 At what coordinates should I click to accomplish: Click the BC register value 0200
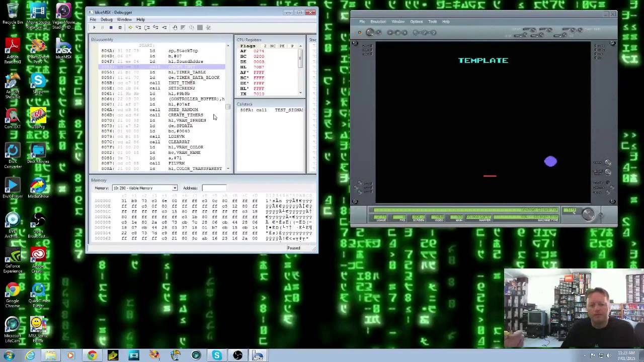click(259, 56)
